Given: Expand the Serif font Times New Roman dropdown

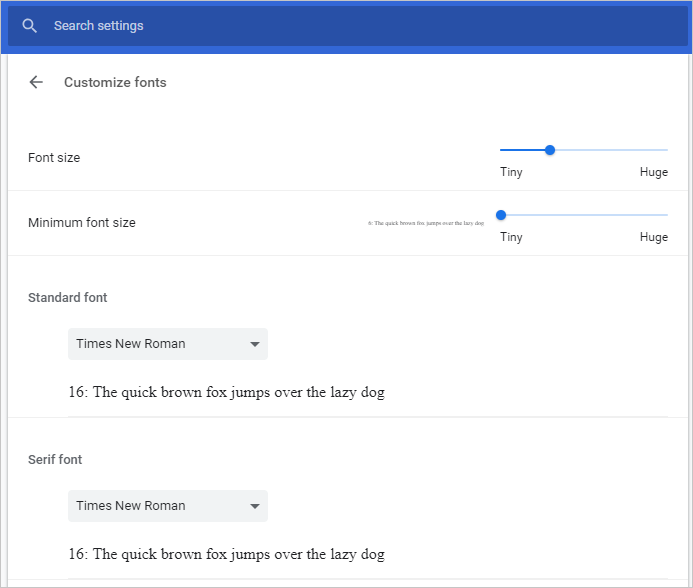Looking at the screenshot, I should tap(168, 506).
